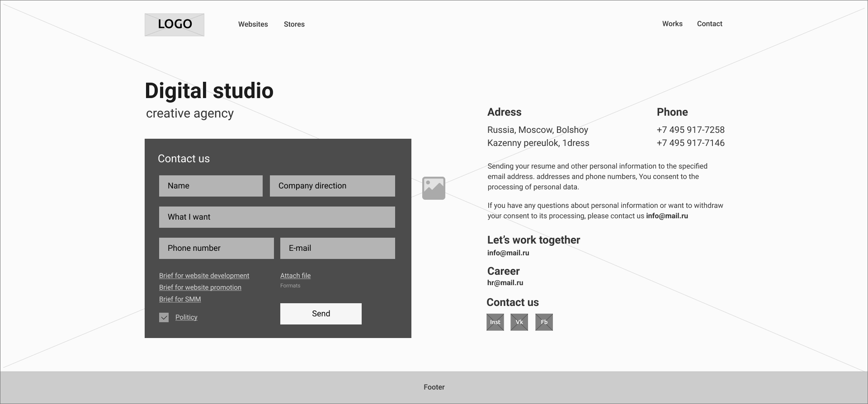868x404 pixels.
Task: Focus the Name input field
Action: tap(211, 186)
